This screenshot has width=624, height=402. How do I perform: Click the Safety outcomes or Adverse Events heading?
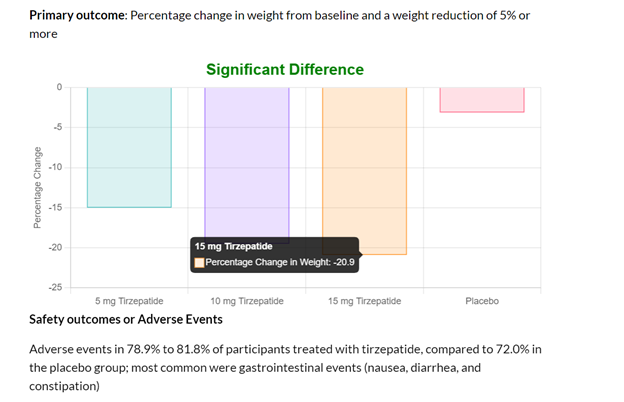pos(126,320)
